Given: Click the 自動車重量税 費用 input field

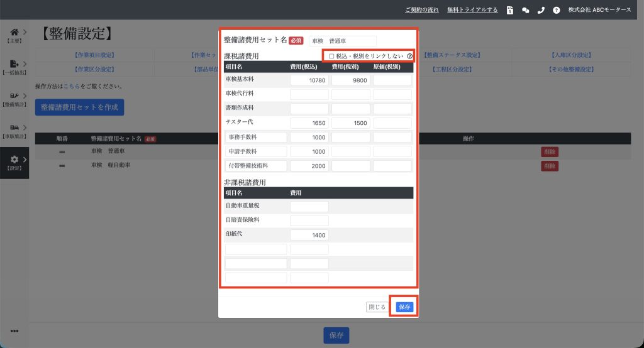Looking at the screenshot, I should (309, 206).
